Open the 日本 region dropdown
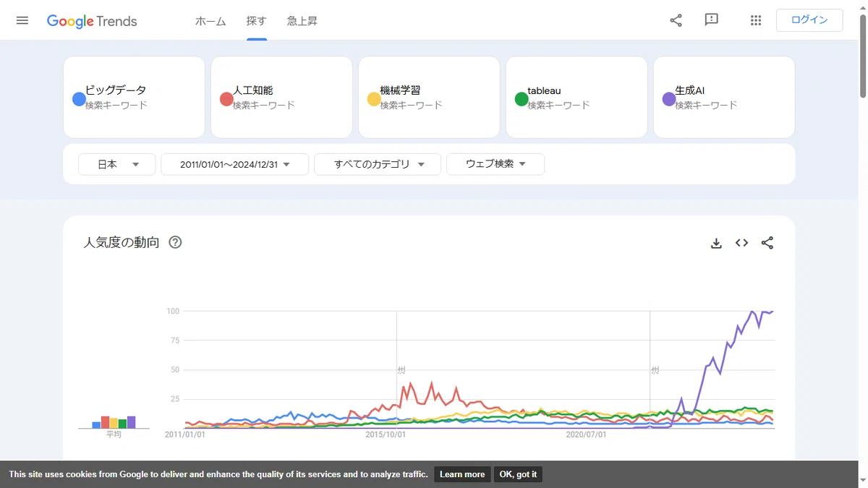868x488 pixels. [x=116, y=164]
